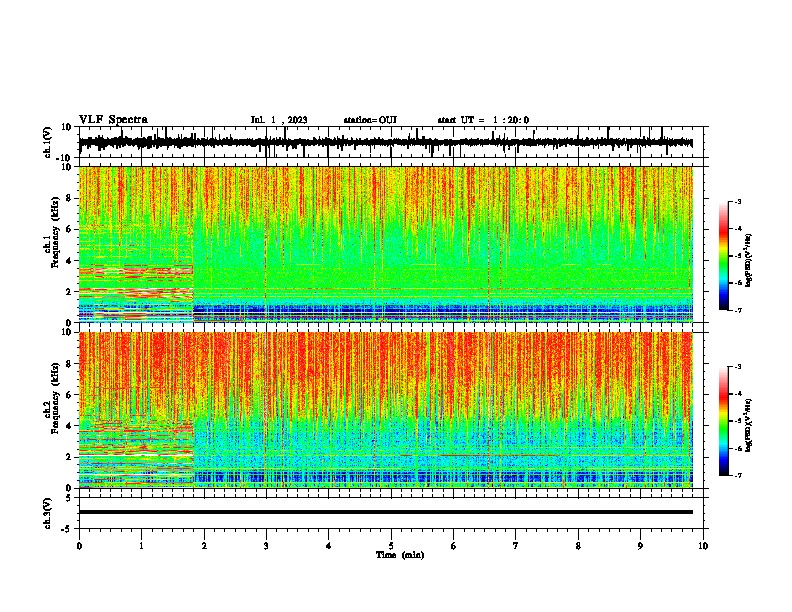Screen dimensions: 792x612
Task: Click the "8" kHz tick on ch.1 spectrogram
Action: pos(70,198)
